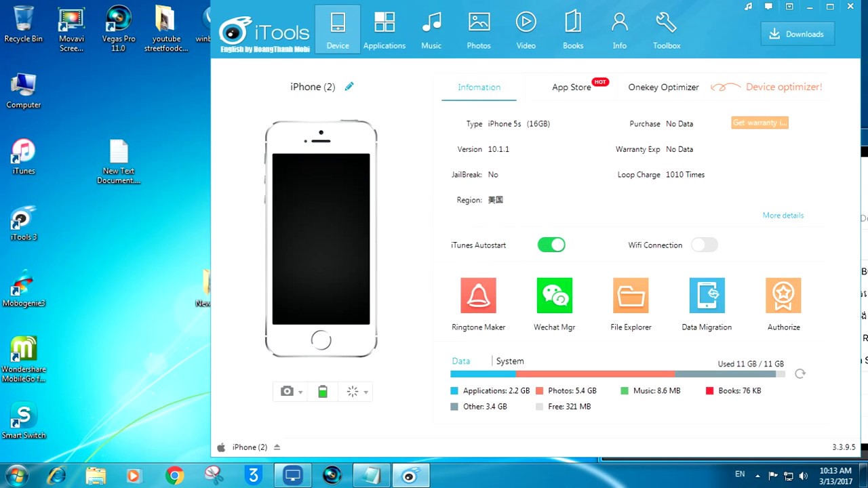Take a device screenshot with camera icon

(287, 391)
